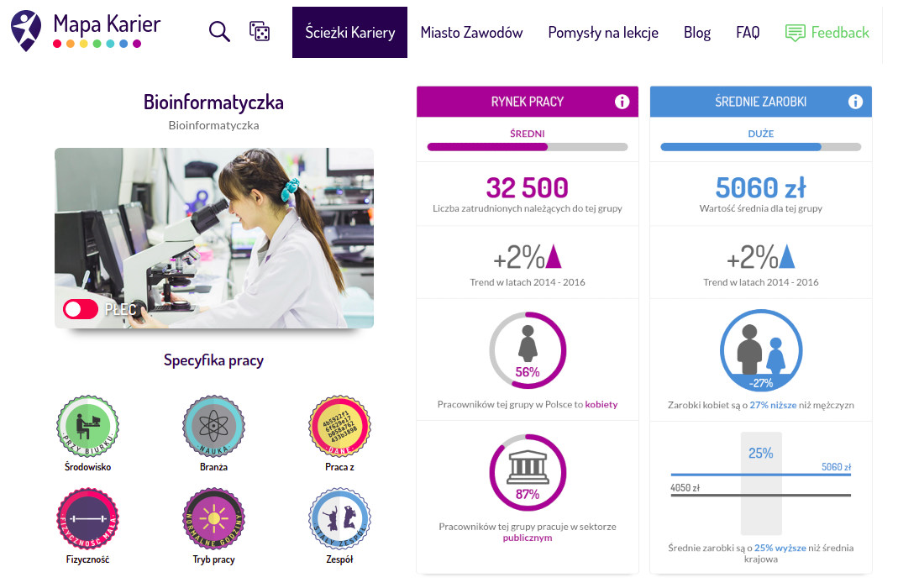The width and height of the screenshot is (898, 588).
Task: Click the Rynek Pracy Średni progress bar
Action: tap(528, 147)
